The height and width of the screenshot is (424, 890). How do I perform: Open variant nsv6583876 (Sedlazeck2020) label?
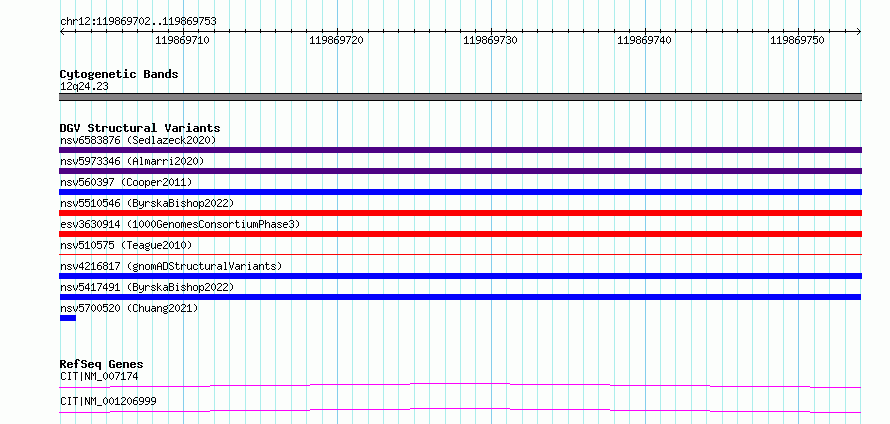(138, 140)
